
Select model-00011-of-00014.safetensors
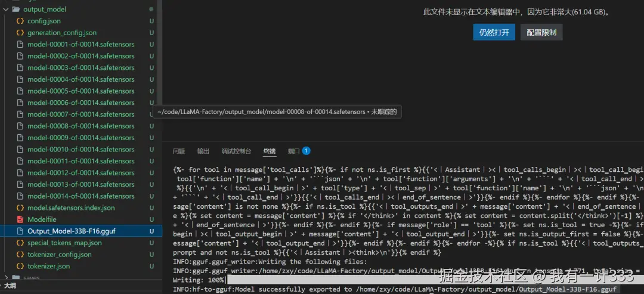(x=81, y=161)
